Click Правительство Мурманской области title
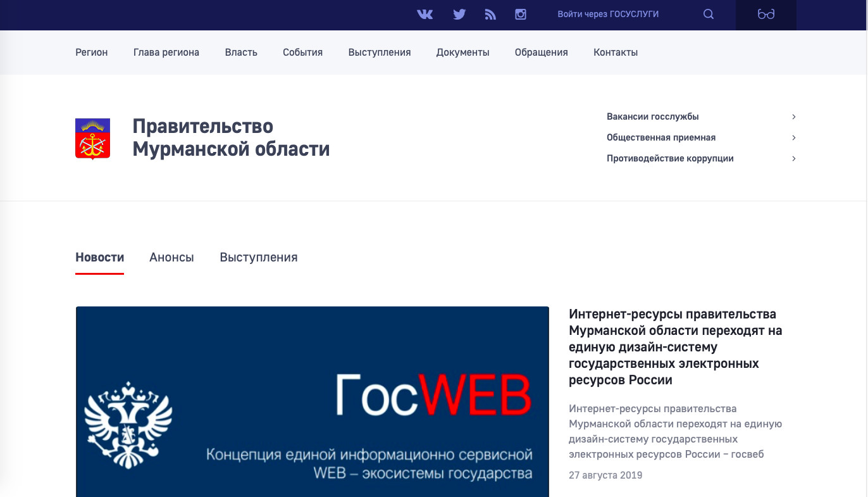 (x=231, y=137)
